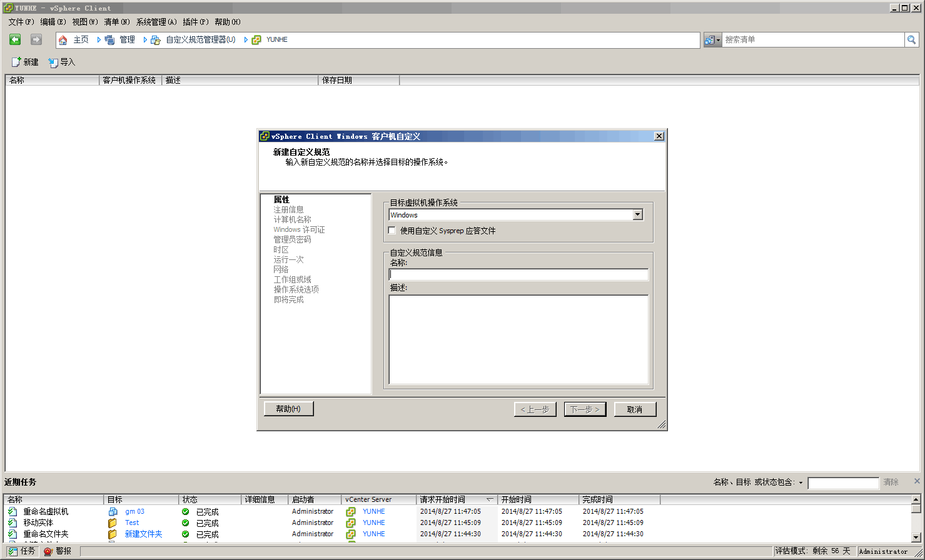Image resolution: width=925 pixels, height=560 pixels.
Task: Click the vCenter Server column header
Action: (x=379, y=499)
